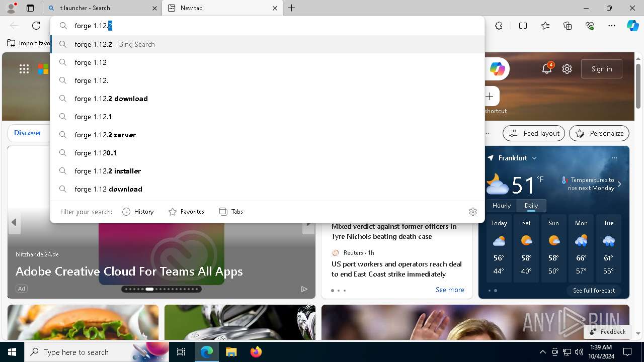Image resolution: width=644 pixels, height=362 pixels.
Task: Open the Copilot icon on new tab page
Action: tap(497, 69)
